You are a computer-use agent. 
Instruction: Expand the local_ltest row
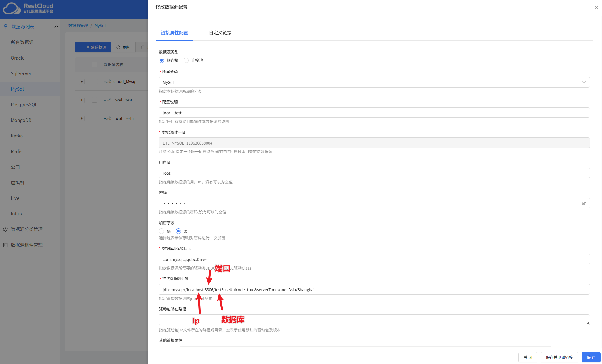click(82, 100)
